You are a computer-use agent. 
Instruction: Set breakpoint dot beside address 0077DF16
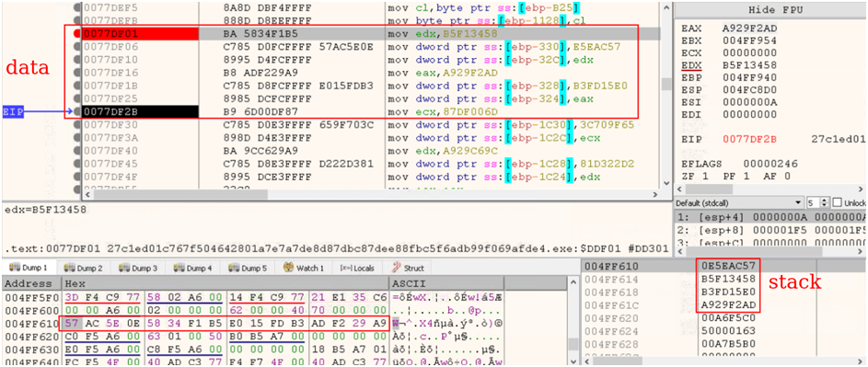tap(77, 73)
